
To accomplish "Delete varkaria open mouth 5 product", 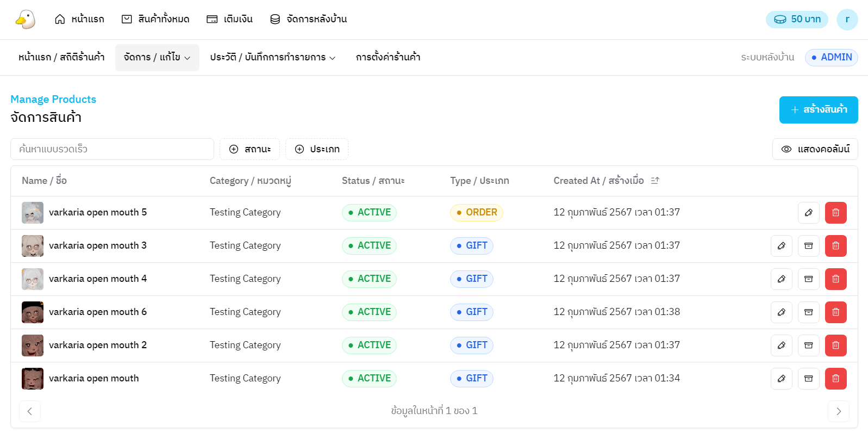I will pos(835,213).
